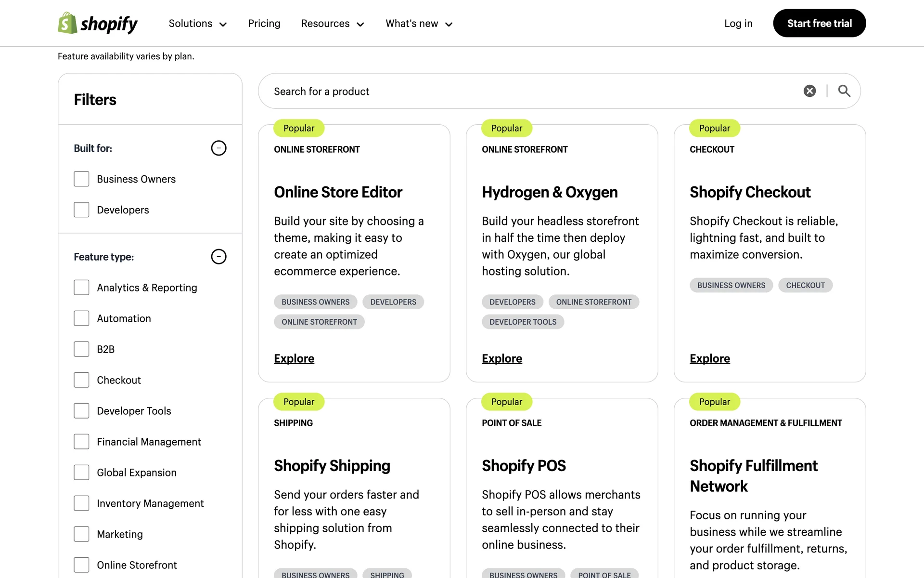This screenshot has height=578, width=924.
Task: Go to the Pricing page
Action: click(x=264, y=24)
